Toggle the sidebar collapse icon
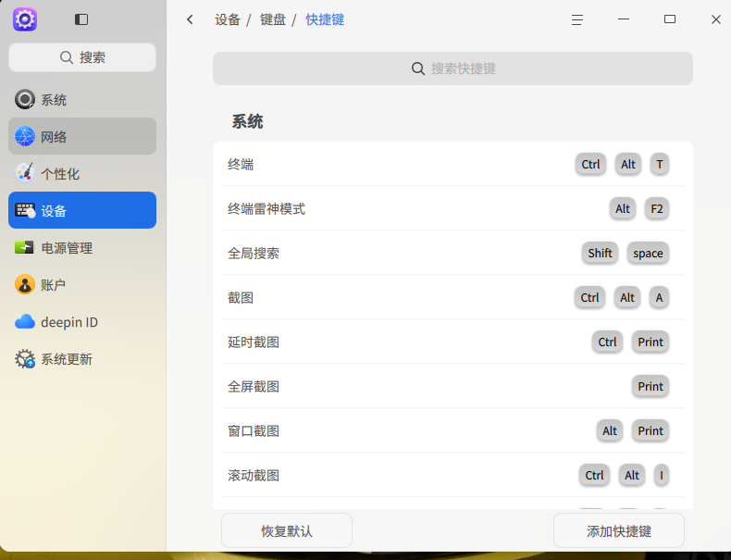Screen dimensions: 731x560 tap(81, 19)
